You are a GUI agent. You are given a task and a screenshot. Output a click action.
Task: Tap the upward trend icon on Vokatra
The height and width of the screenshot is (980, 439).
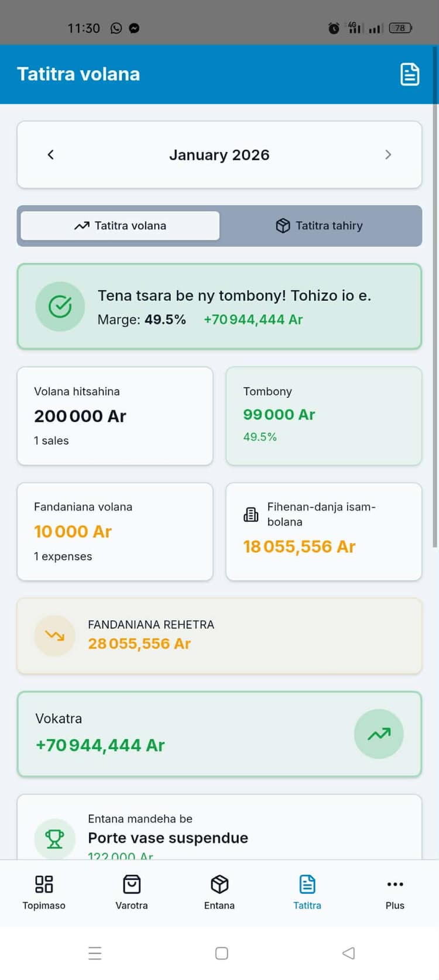pos(379,734)
